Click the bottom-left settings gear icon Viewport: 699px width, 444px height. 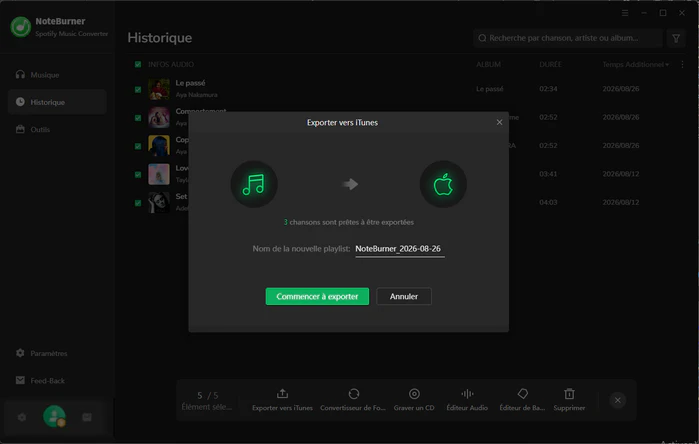point(22,417)
